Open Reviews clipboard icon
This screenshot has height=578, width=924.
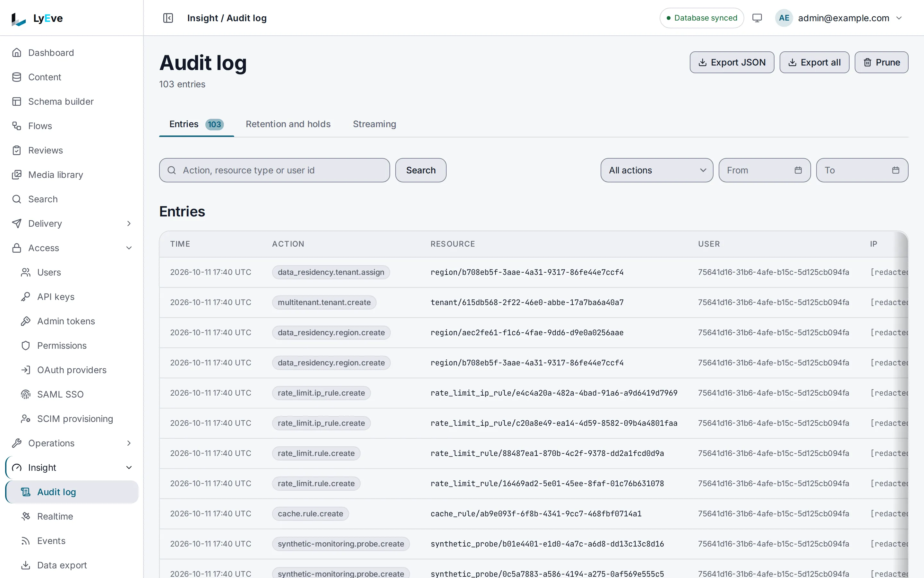[x=16, y=150]
